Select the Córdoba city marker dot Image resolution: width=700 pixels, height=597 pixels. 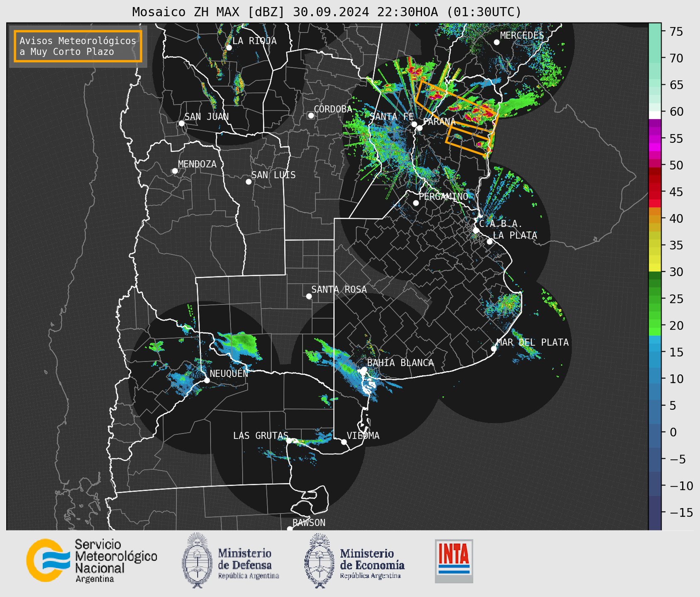[x=311, y=115]
